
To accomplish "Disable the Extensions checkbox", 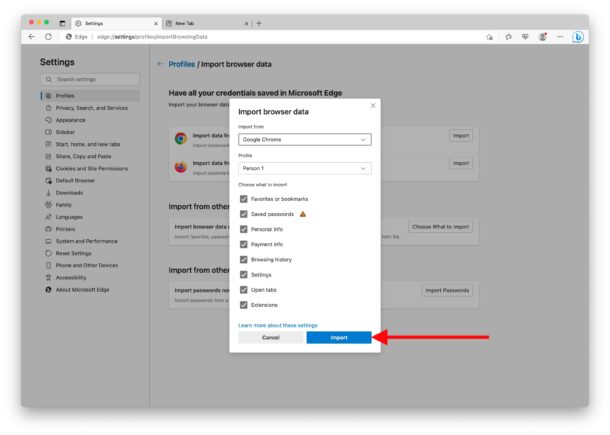I will click(x=244, y=304).
